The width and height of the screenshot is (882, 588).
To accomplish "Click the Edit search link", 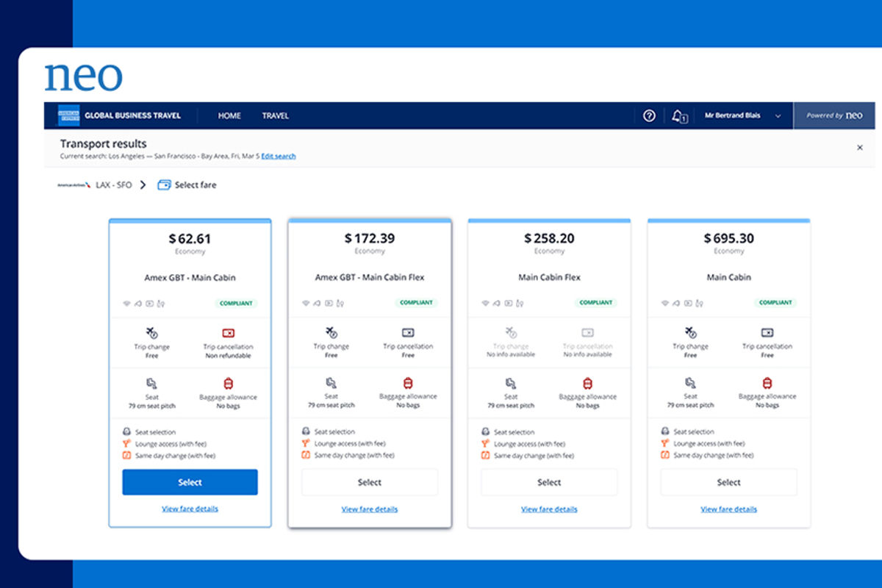I will coord(279,157).
